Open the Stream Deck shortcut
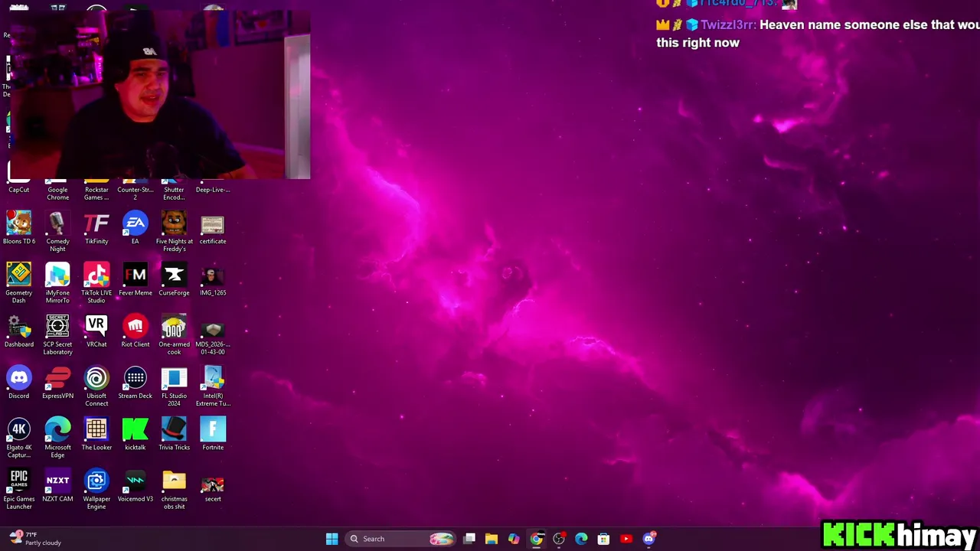 (x=136, y=382)
